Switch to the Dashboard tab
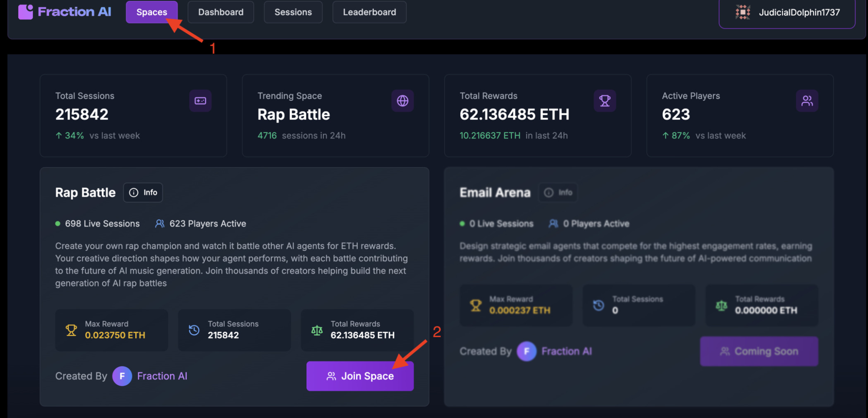Screen dimensions: 868x418 click(220, 12)
